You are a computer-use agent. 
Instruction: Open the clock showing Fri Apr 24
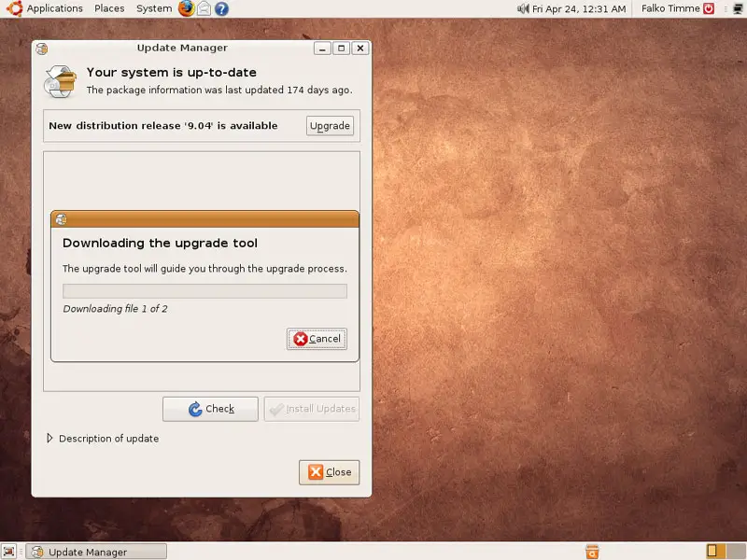pos(579,8)
